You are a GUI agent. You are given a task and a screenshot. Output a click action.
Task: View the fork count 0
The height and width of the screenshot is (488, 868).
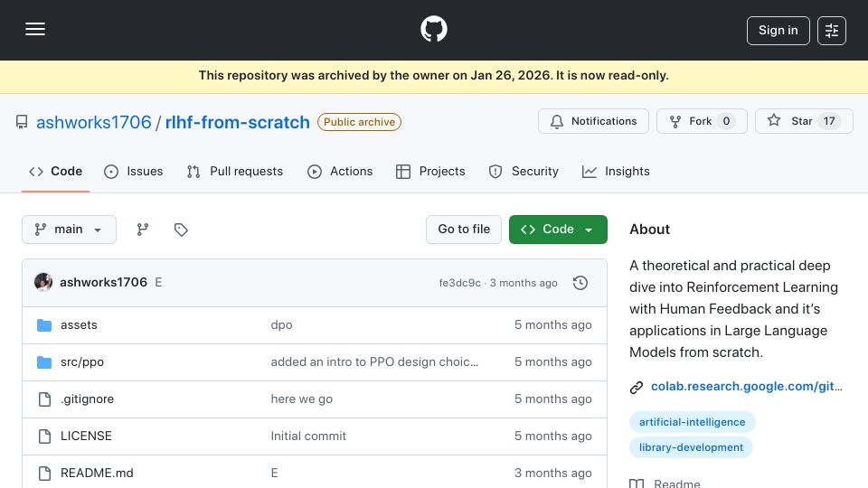click(x=726, y=121)
